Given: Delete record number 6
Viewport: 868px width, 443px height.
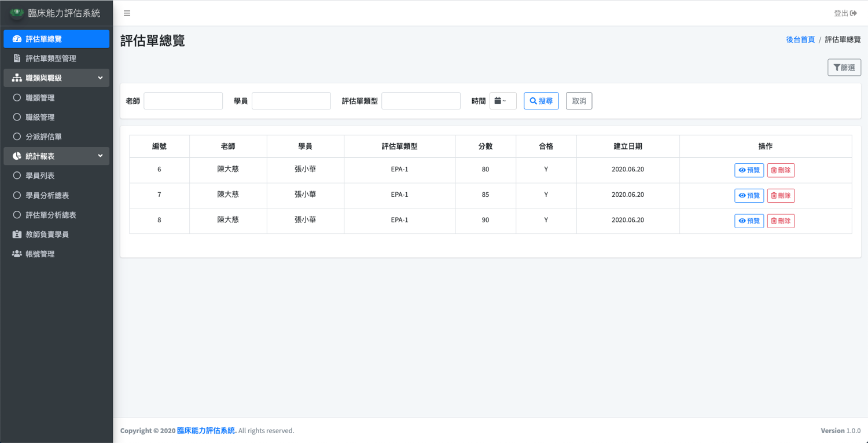Looking at the screenshot, I should point(781,170).
